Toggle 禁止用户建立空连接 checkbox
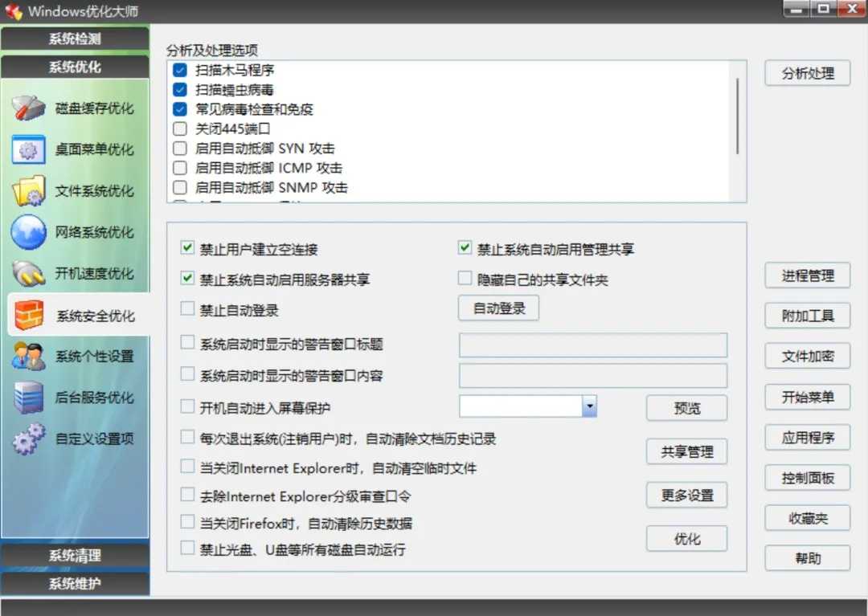Screen dimensions: 868x616 [x=187, y=247]
